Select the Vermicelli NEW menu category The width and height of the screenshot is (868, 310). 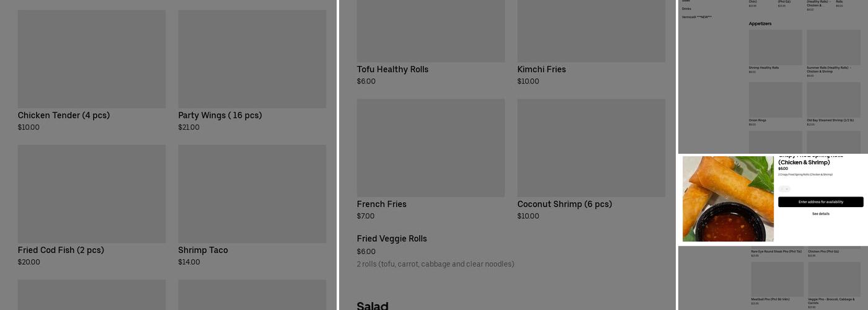[x=697, y=17]
